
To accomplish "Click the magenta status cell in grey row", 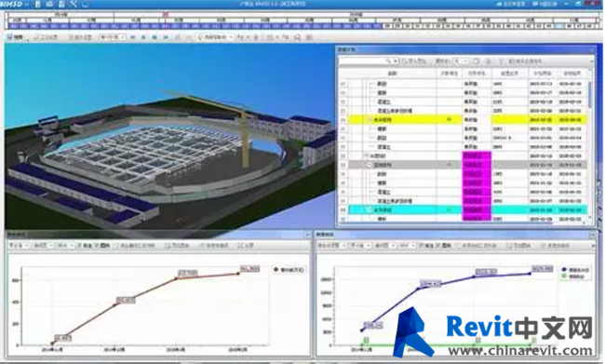I will coord(477,165).
